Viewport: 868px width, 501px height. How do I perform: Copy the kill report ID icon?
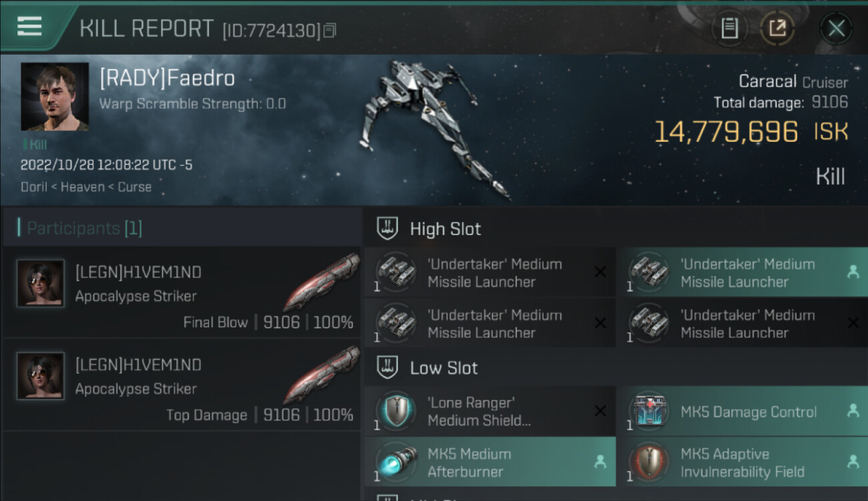tap(330, 30)
